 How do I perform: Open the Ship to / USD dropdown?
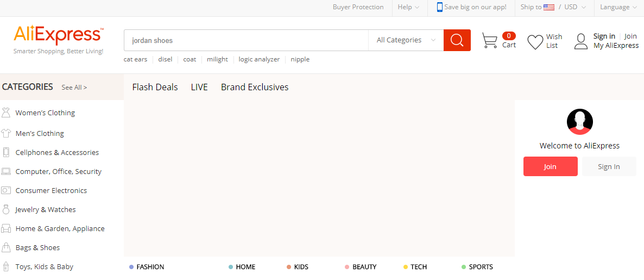point(553,7)
